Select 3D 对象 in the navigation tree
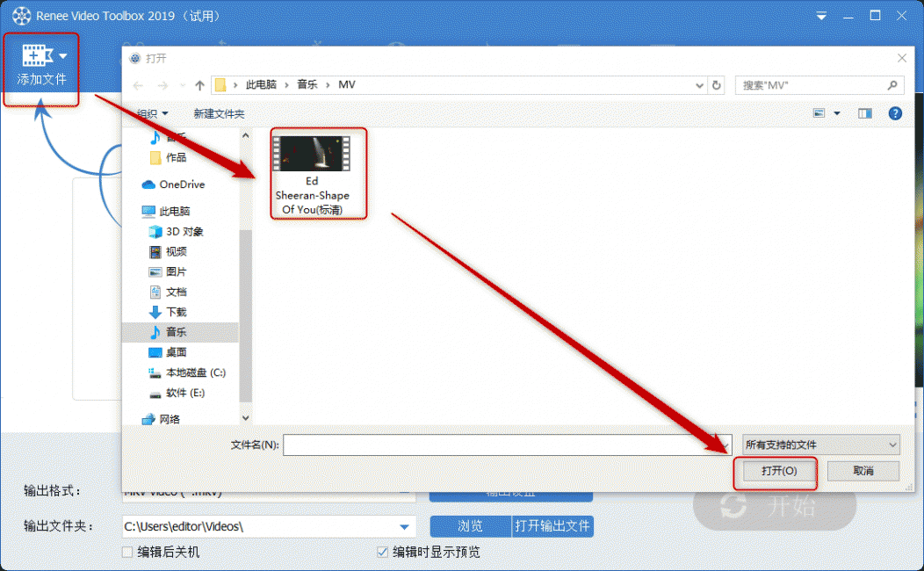This screenshot has height=571, width=924. (176, 232)
